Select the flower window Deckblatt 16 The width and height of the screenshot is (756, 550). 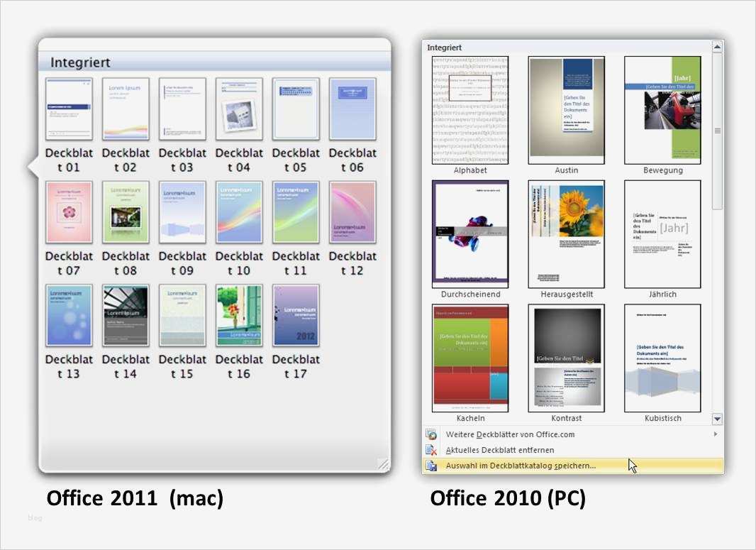239,316
